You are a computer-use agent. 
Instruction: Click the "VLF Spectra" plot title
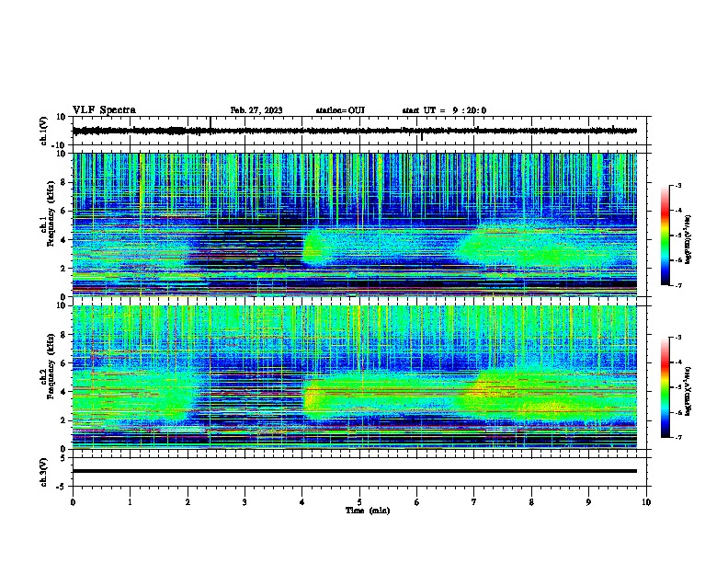pyautogui.click(x=104, y=110)
